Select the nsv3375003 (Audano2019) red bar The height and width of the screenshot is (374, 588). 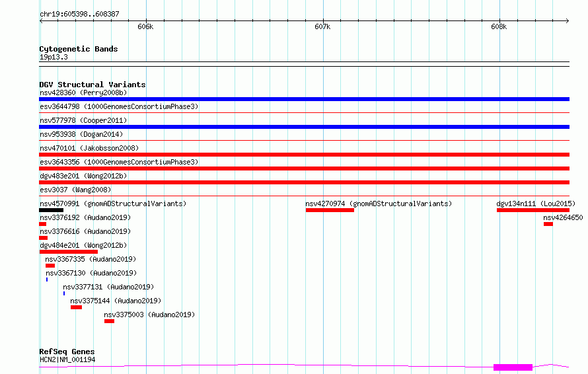point(109,321)
